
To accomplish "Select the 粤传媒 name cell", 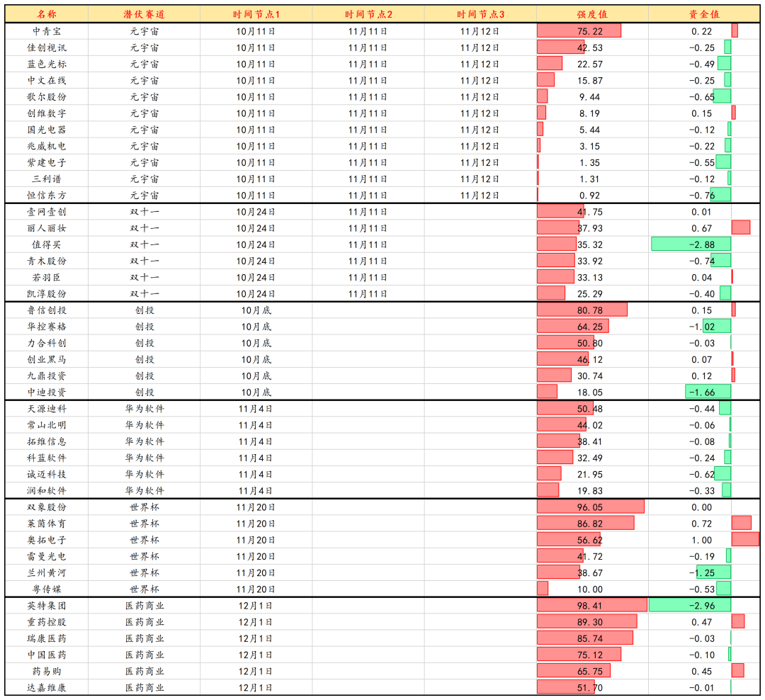I will coord(46,589).
